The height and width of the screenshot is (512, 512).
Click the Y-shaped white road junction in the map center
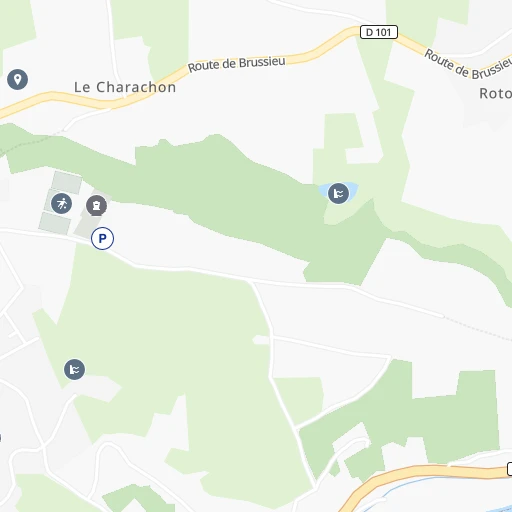click(251, 282)
